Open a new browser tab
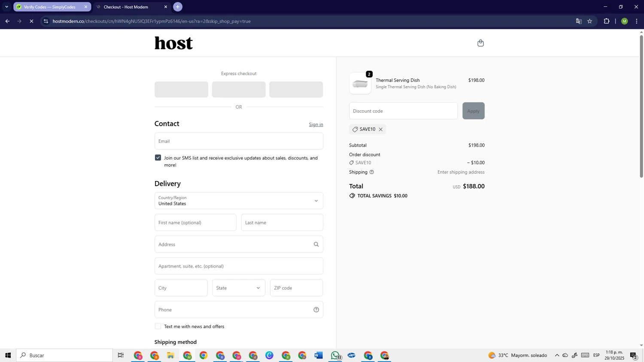This screenshot has height=362, width=644. click(178, 7)
